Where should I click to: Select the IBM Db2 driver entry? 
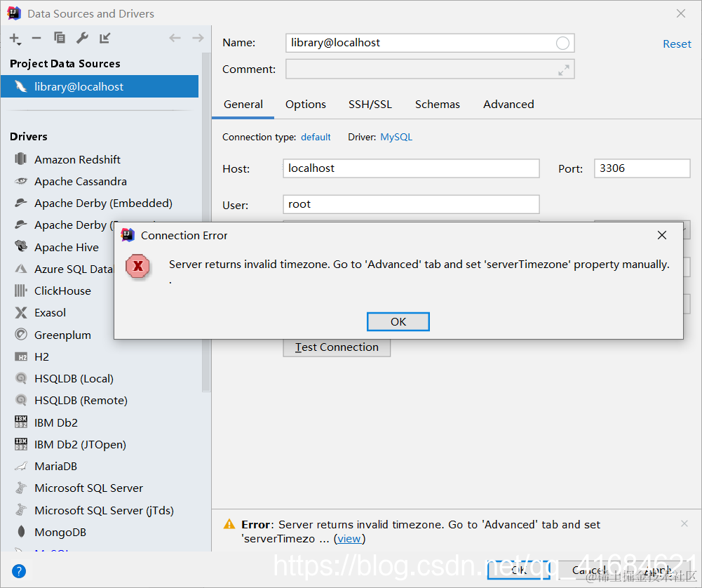[x=56, y=422]
